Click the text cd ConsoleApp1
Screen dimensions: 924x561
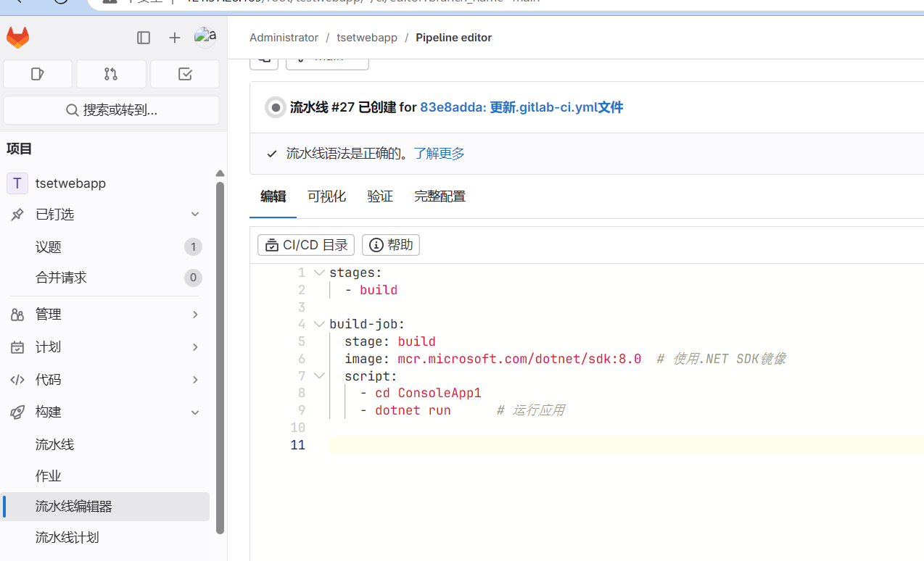[x=428, y=393]
